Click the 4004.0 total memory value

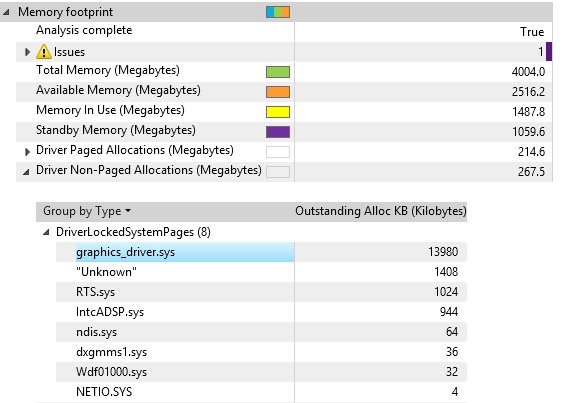point(528,72)
